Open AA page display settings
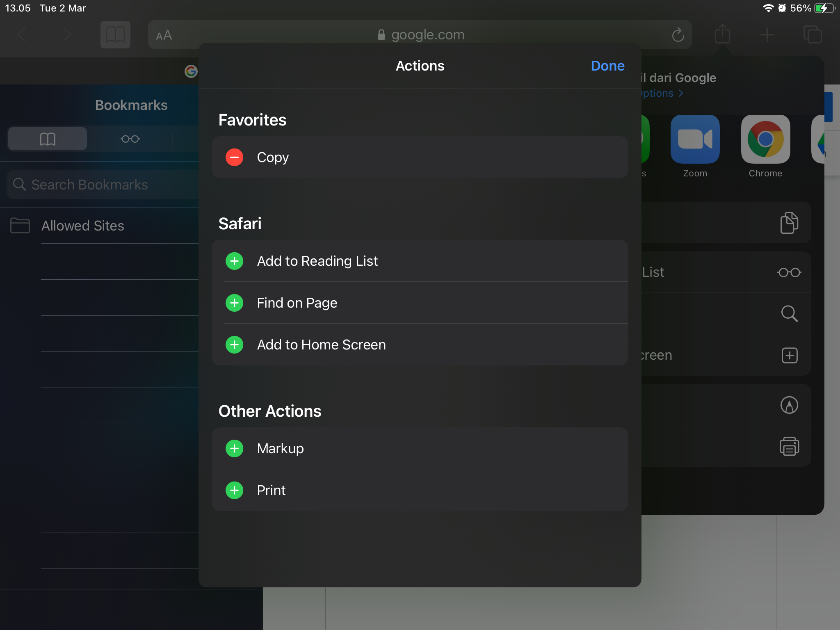840x630 pixels. click(164, 35)
